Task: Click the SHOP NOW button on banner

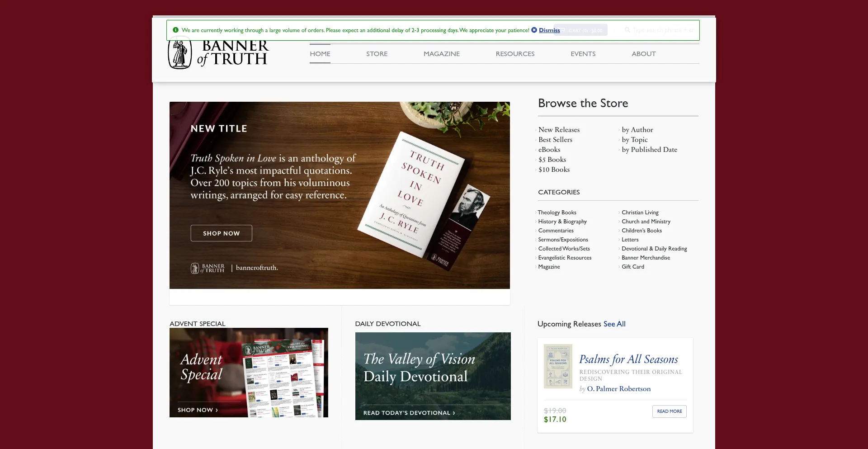Action: [221, 233]
